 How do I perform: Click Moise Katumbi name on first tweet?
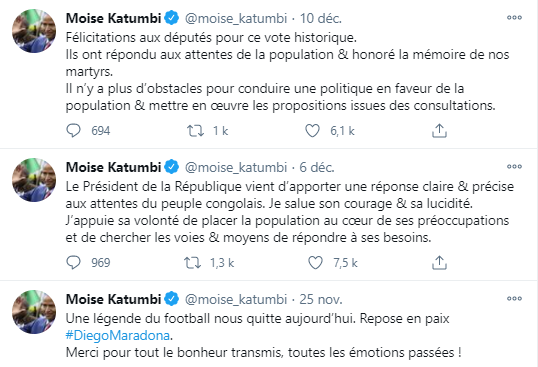tap(113, 18)
